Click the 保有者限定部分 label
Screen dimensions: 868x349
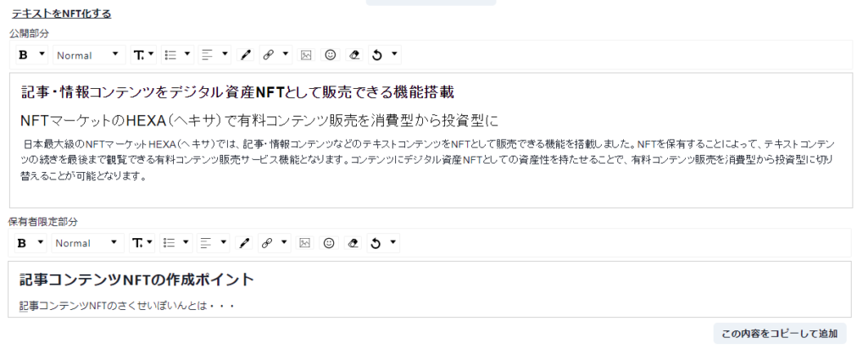(x=42, y=222)
